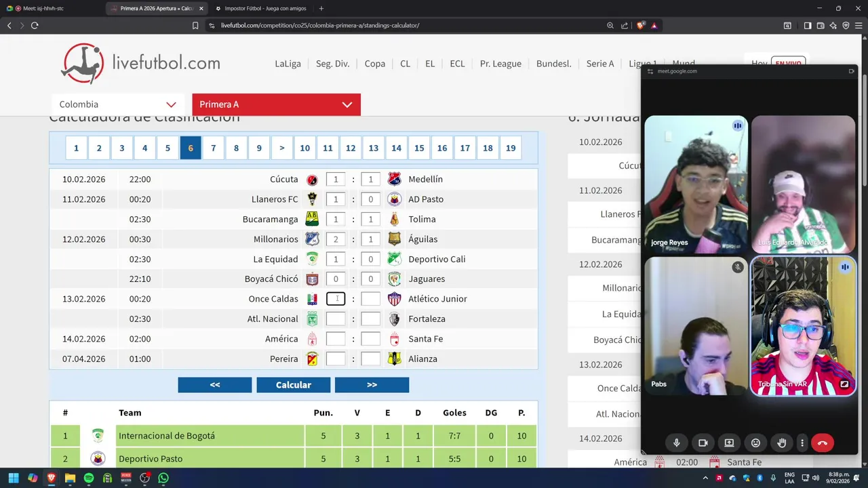Open a new browser tab with plus
Viewport: 868px width, 488px height.
click(x=321, y=8)
